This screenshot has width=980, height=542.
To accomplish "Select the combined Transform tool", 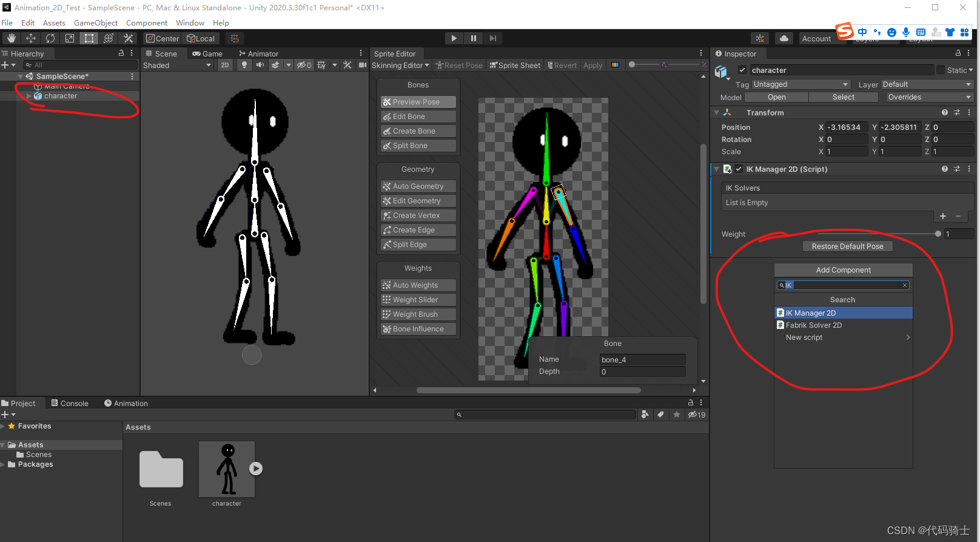I will 109,38.
